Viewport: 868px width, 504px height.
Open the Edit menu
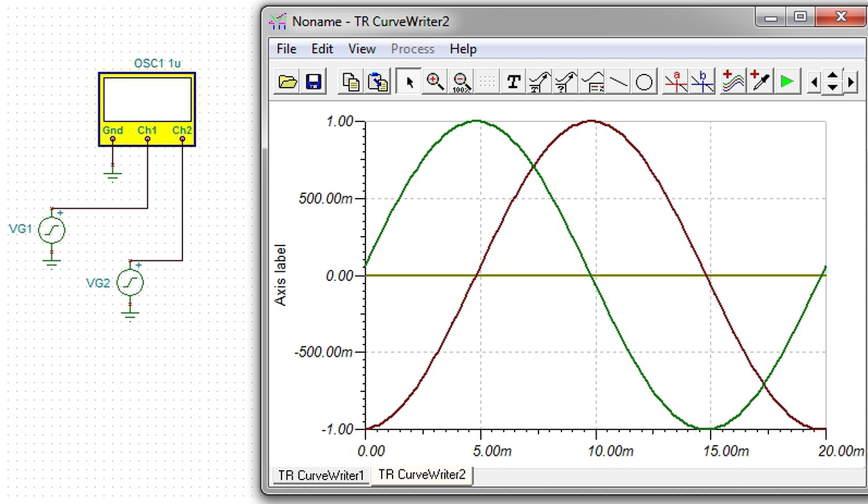click(x=322, y=49)
